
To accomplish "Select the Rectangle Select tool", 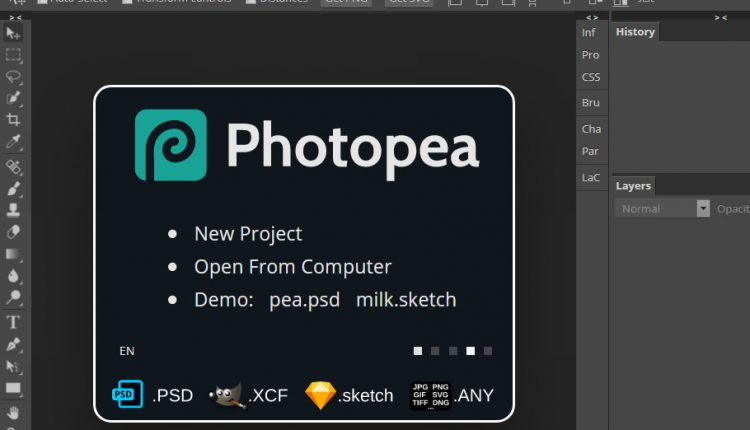I will coord(14,55).
